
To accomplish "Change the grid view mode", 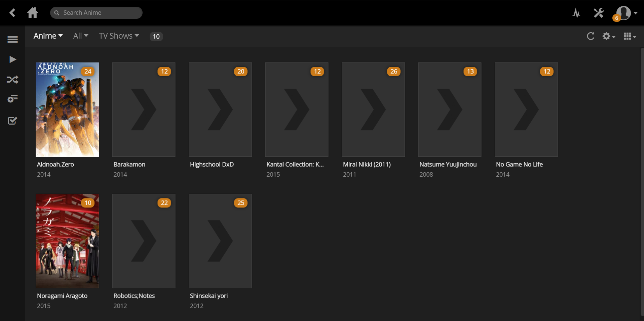I will [630, 36].
